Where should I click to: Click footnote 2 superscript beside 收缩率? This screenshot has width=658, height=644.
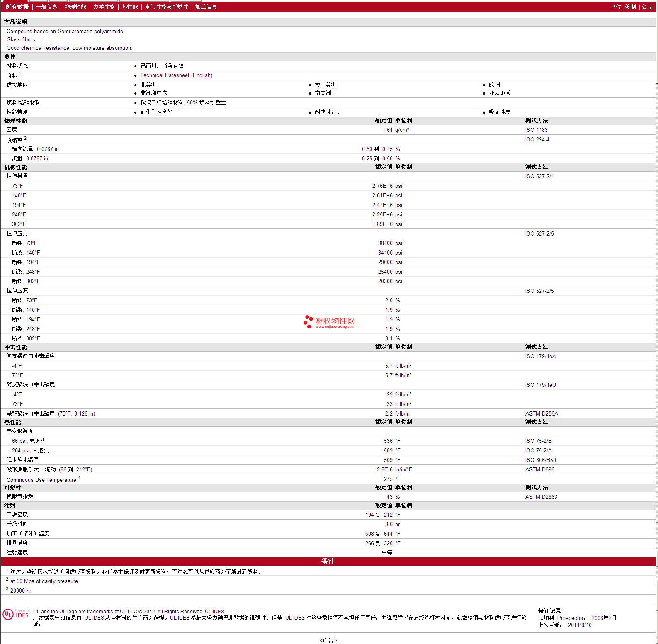[25, 138]
